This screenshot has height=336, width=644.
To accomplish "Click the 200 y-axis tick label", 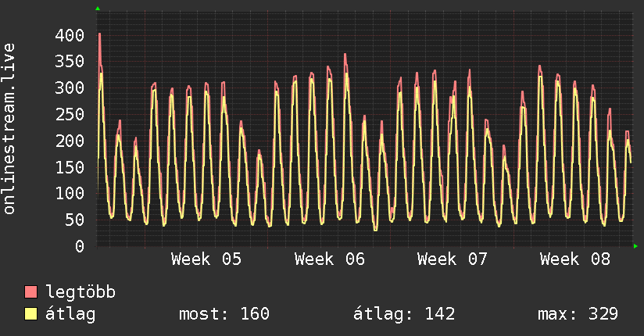I will 70,141.
